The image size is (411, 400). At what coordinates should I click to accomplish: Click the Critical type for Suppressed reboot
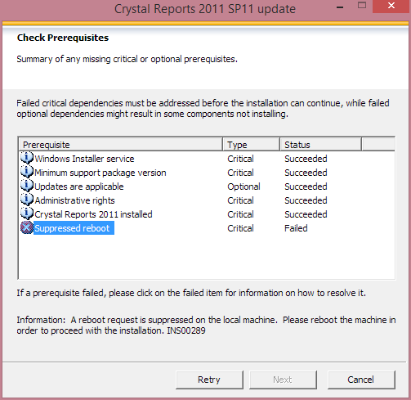tap(240, 228)
